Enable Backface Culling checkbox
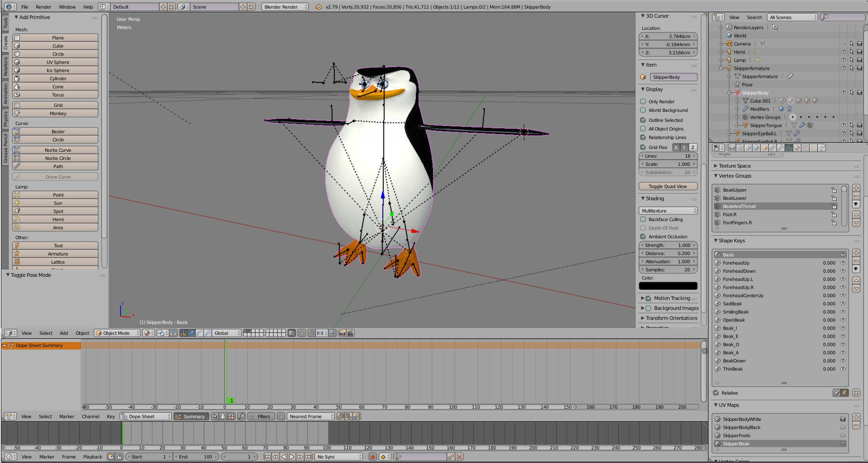Viewport: 868px width, 463px height. click(x=643, y=219)
